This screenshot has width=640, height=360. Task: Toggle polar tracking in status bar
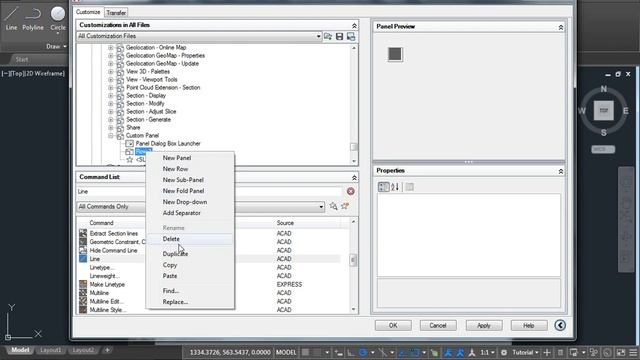(x=363, y=352)
